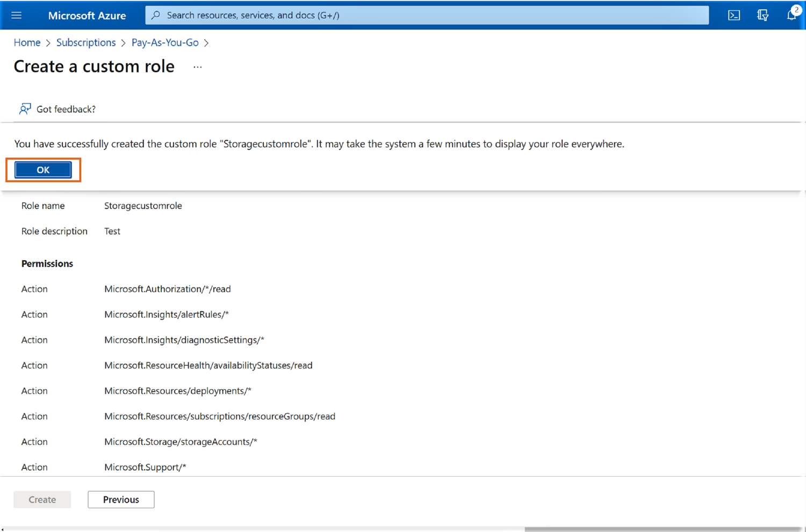Confirm the success message with OK
Viewport: 806px width, 532px height.
pyautogui.click(x=43, y=170)
